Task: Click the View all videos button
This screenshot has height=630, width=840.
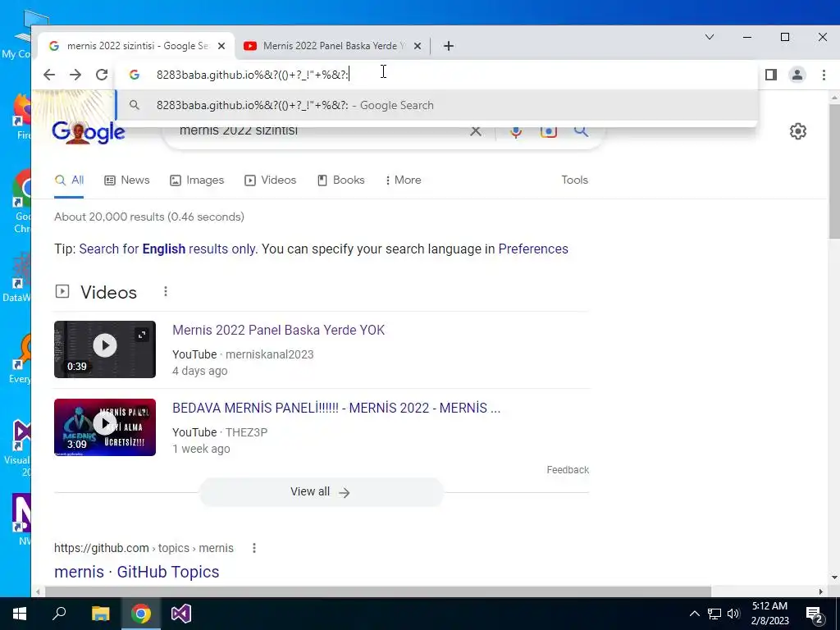Action: pyautogui.click(x=322, y=492)
